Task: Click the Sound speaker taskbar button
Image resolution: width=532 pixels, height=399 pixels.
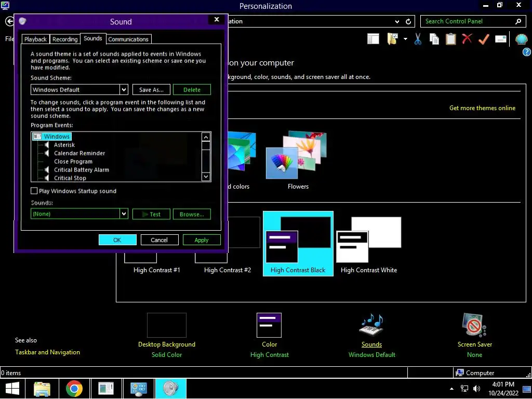Action: click(170, 389)
